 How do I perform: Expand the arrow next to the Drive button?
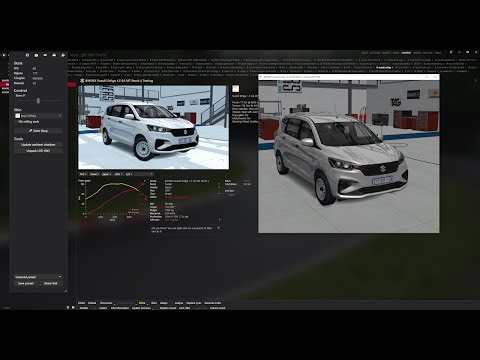[x=148, y=304]
